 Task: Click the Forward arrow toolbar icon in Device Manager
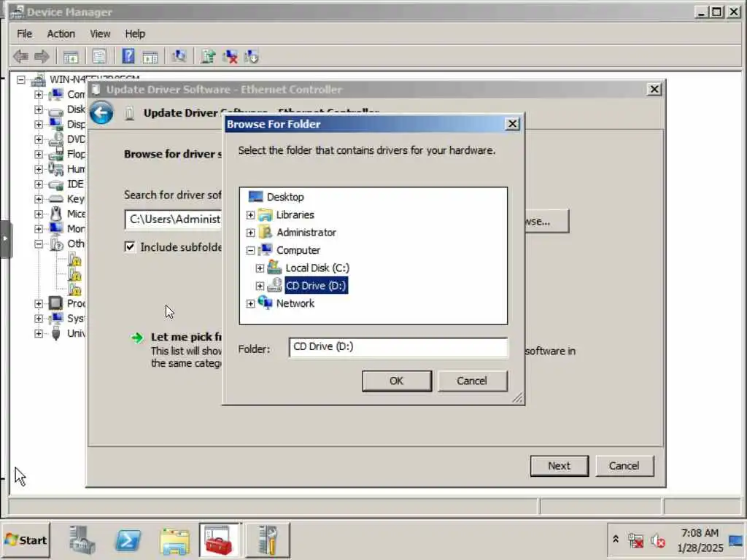click(x=42, y=57)
